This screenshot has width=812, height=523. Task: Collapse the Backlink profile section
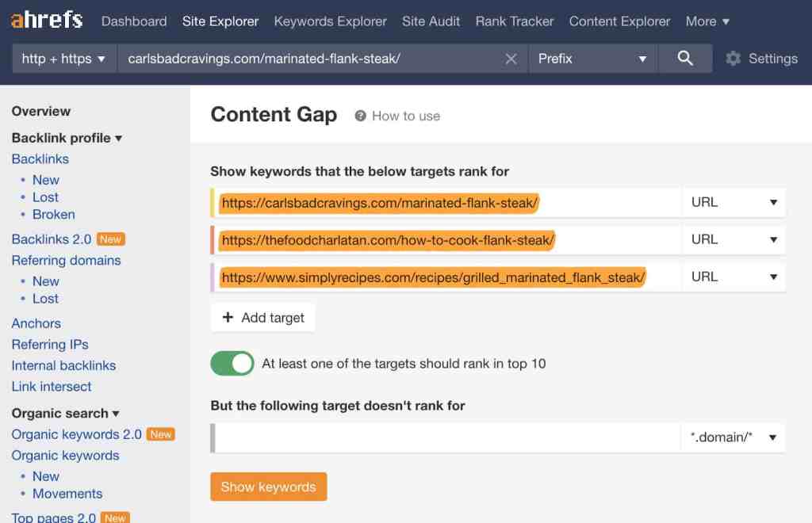point(67,138)
